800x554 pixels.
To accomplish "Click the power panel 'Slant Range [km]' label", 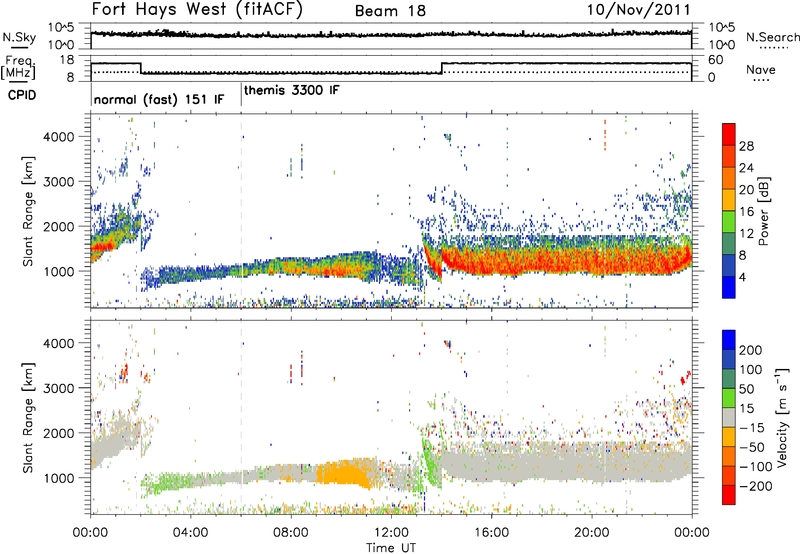I will coord(28,212).
